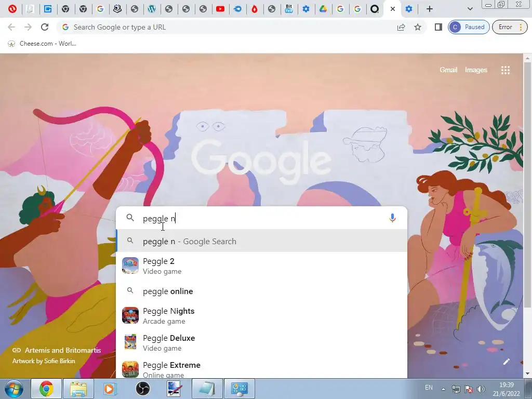The height and width of the screenshot is (399, 532).
Task: Click the Peggle Nights game thumbnail
Action: click(x=130, y=315)
